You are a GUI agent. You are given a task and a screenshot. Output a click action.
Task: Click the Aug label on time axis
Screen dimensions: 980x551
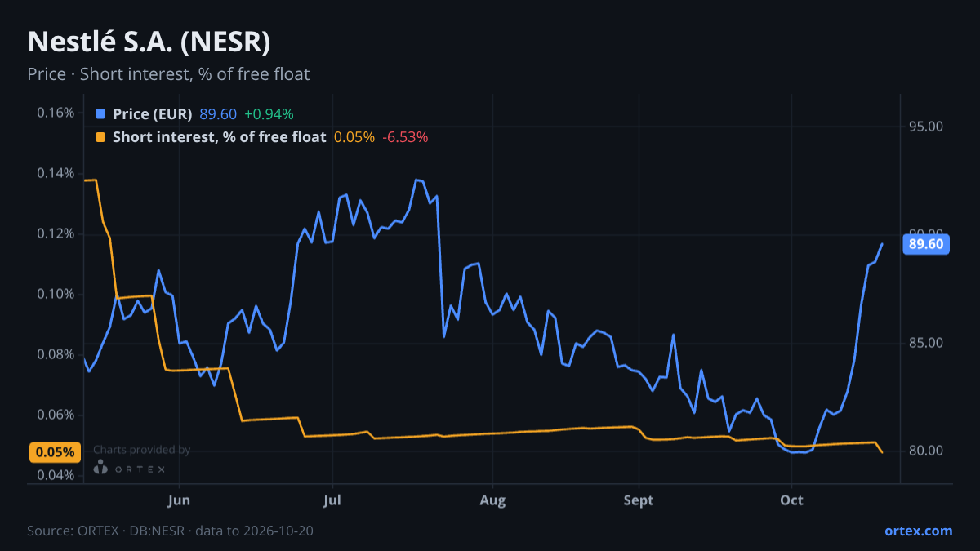492,500
